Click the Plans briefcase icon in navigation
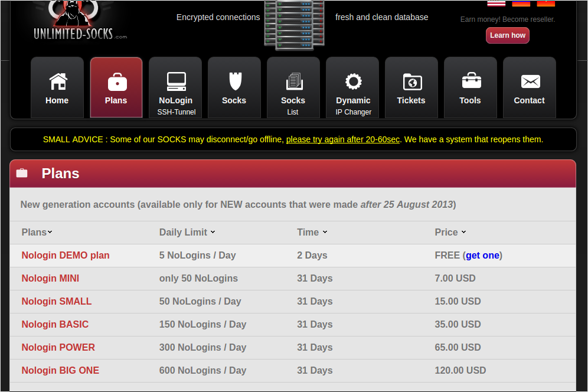 117,82
